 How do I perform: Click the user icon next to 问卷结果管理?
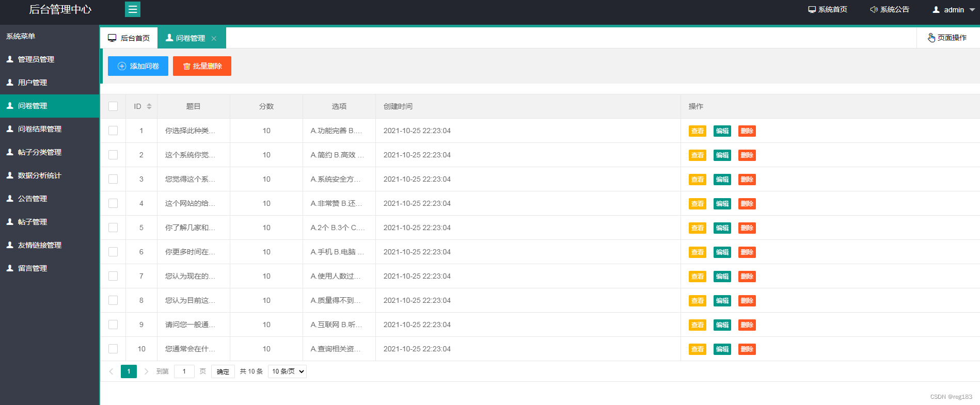pos(10,129)
